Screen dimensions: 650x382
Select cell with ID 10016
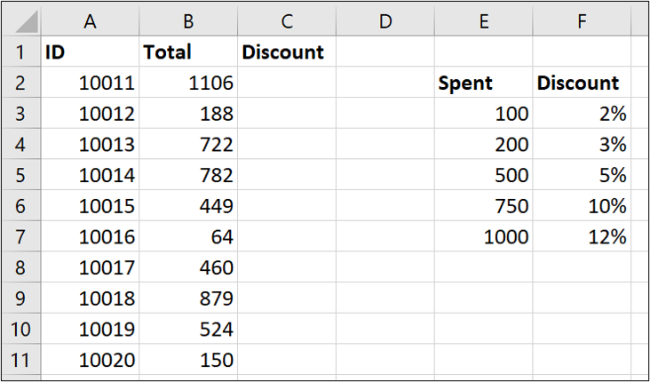90,236
